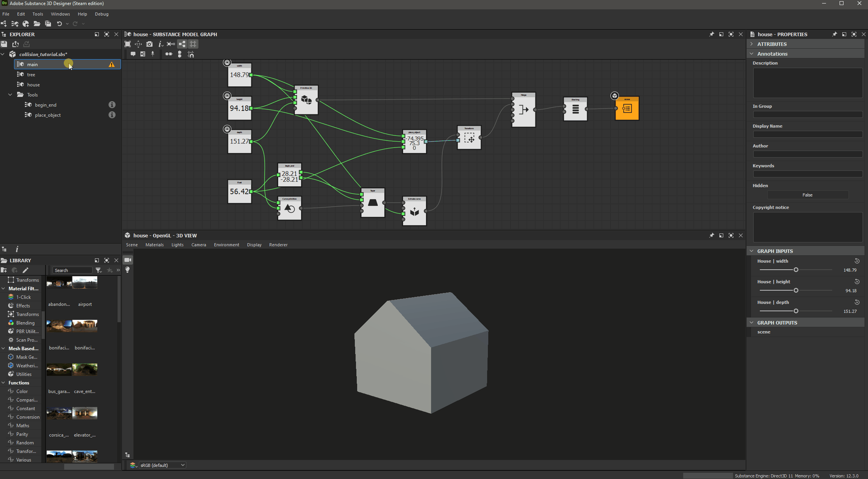868x479 pixels.
Task: Toggle the snap magnet in graph toolbar
Action: pos(191,54)
